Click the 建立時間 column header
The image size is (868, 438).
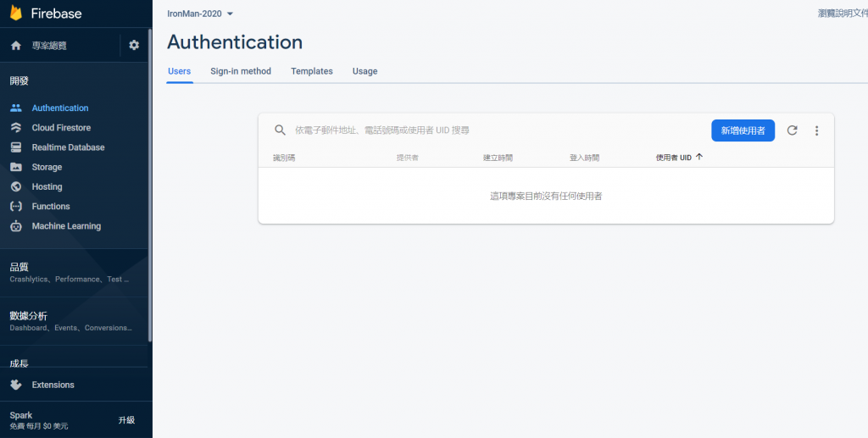tap(498, 158)
